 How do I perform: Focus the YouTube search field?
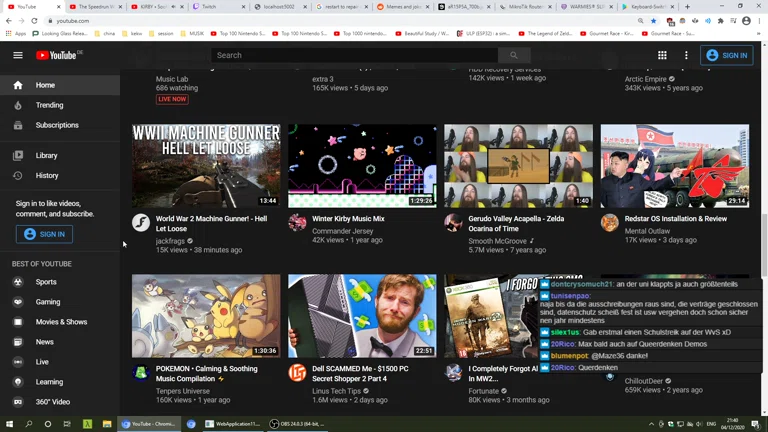click(355, 55)
